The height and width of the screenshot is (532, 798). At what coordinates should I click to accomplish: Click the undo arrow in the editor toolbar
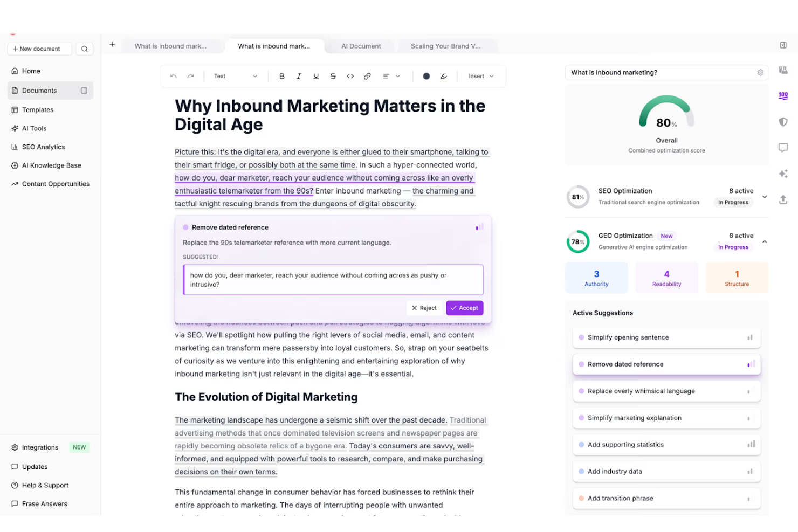tap(173, 77)
